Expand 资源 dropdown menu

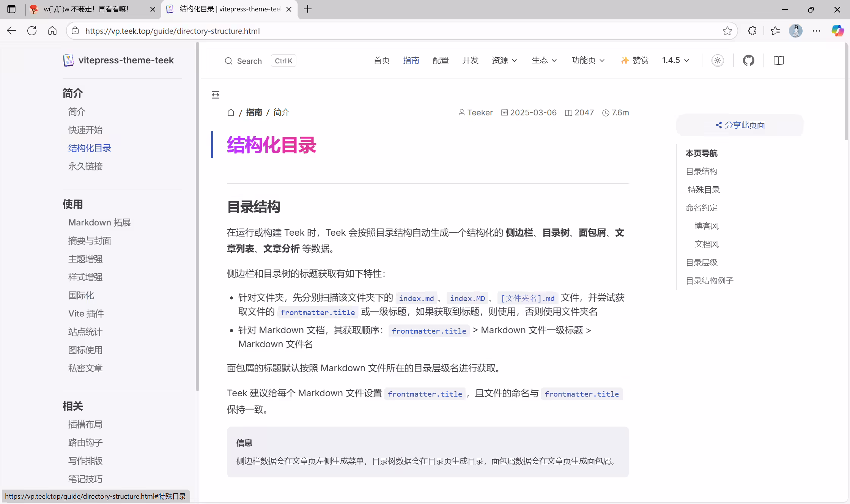coord(504,60)
